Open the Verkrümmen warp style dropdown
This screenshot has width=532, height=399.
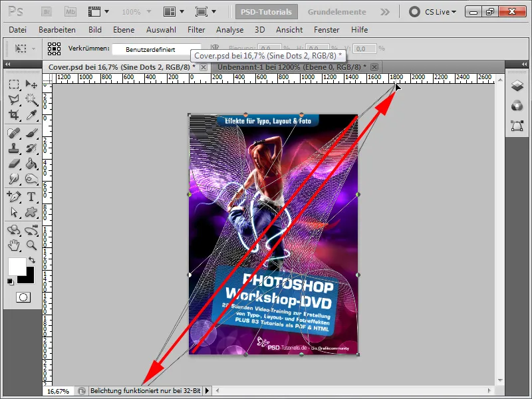pos(156,49)
